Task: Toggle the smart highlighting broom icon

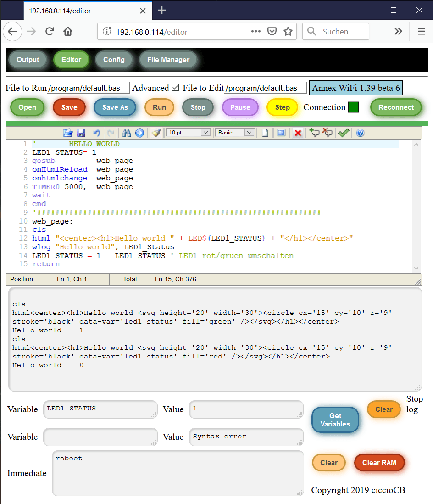Action: point(156,133)
